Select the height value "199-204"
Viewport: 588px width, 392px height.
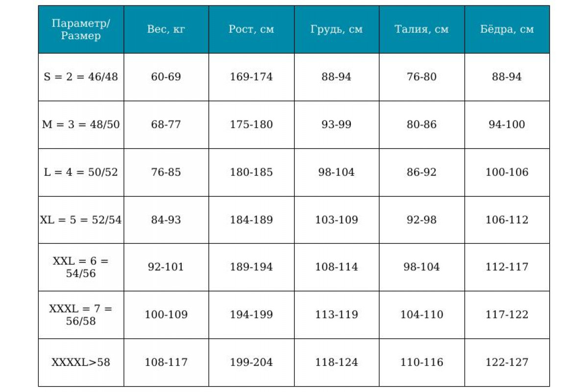tap(251, 363)
